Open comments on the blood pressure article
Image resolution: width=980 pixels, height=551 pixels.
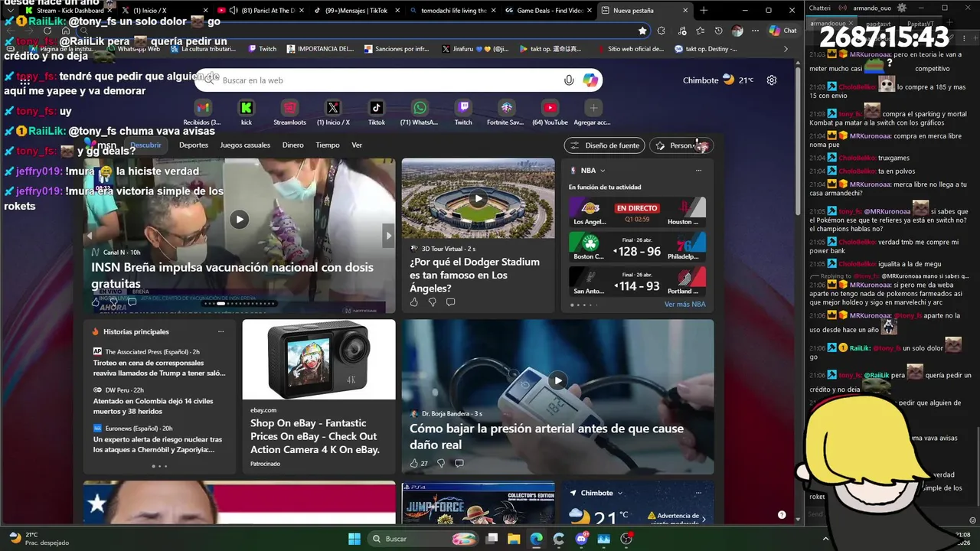(459, 463)
